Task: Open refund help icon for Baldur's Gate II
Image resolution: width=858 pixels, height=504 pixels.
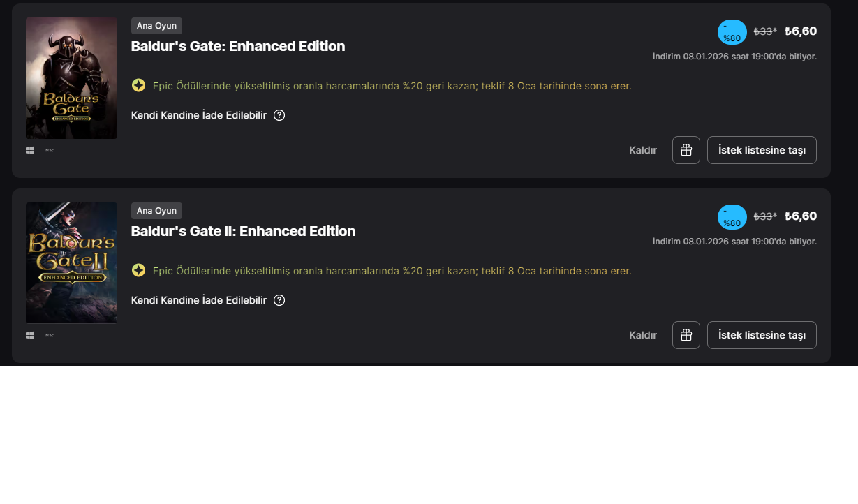Action: (279, 300)
